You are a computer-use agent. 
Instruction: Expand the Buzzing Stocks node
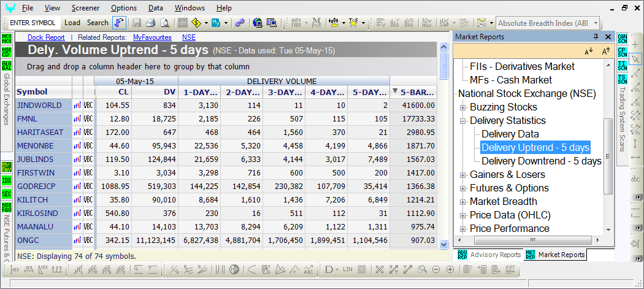coord(463,107)
